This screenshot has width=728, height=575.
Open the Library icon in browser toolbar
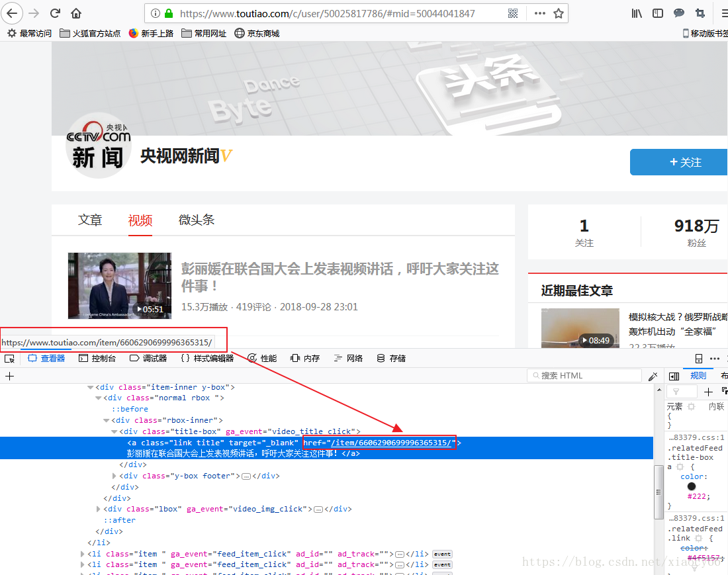click(x=637, y=13)
